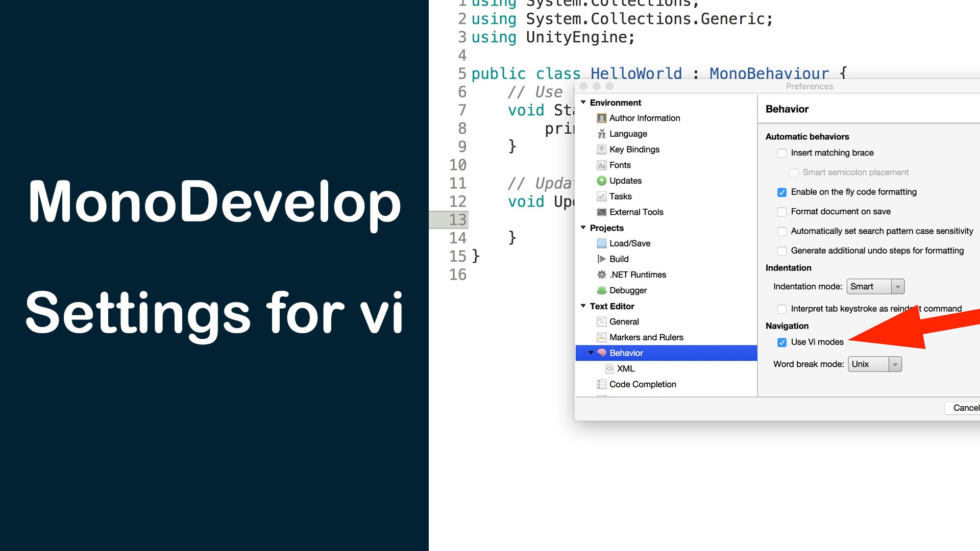
Task: Click the .NET Runtimes gear icon
Action: click(602, 274)
